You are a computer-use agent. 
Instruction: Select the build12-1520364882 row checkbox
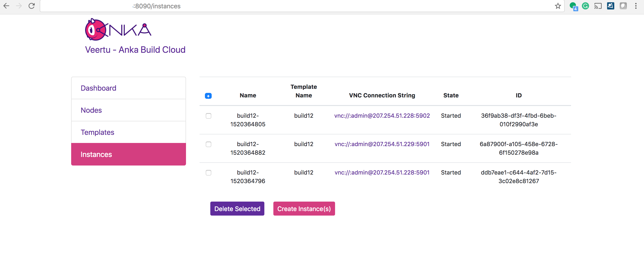(208, 144)
